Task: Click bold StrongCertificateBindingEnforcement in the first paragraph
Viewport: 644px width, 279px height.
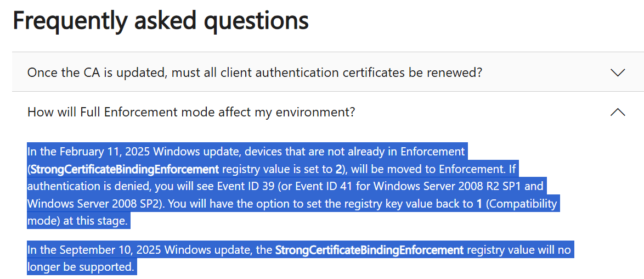Action: 125,169
